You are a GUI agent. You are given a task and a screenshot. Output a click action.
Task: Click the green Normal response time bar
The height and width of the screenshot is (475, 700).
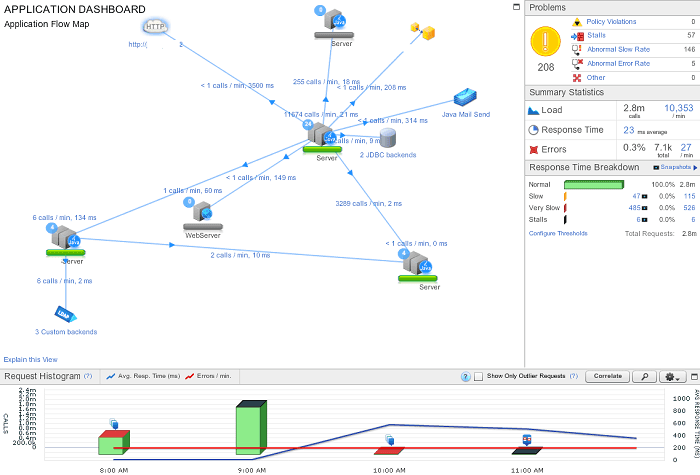pyautogui.click(x=593, y=185)
